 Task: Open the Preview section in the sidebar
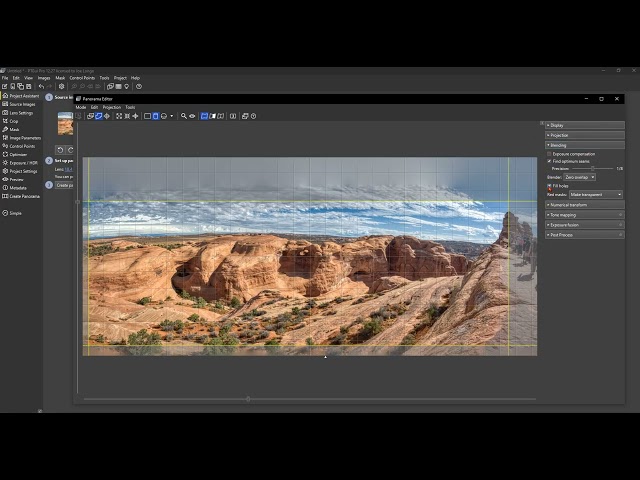pyautogui.click(x=13, y=180)
